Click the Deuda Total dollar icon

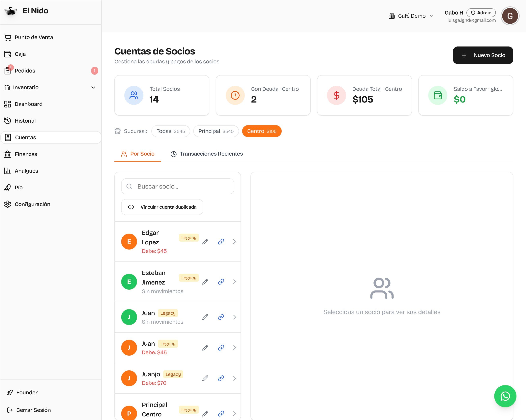336,95
